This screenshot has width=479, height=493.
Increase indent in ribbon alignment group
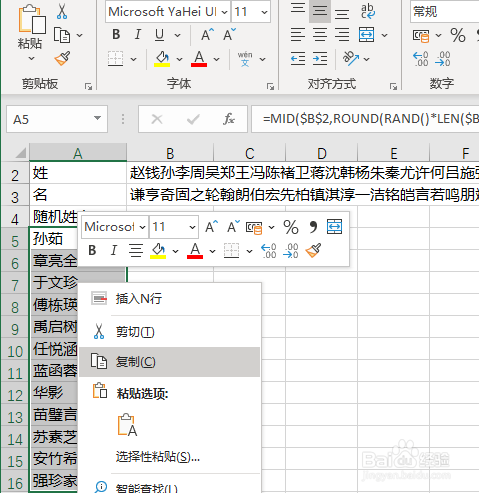click(320, 59)
